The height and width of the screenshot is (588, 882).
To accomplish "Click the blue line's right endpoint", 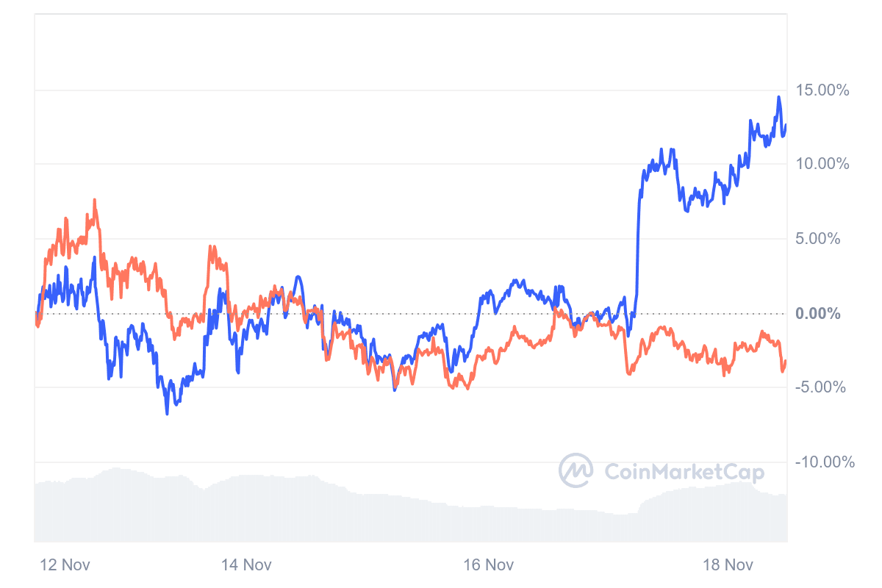I will coord(786,125).
